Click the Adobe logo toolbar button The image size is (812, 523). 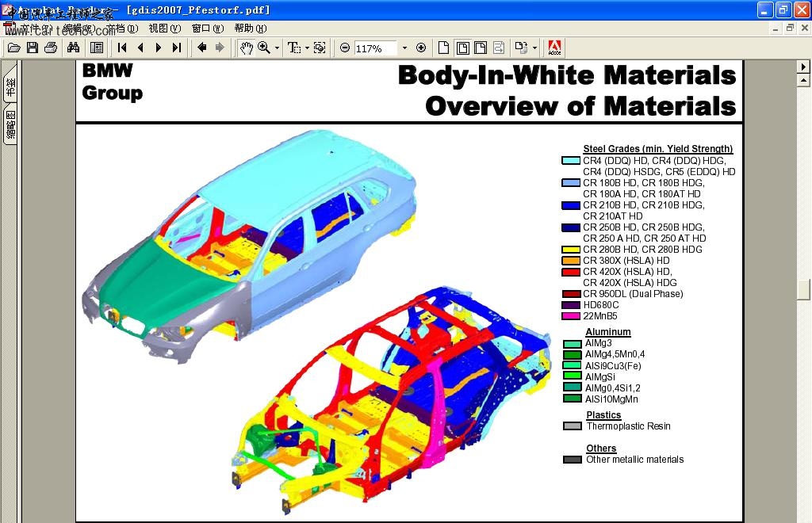(x=554, y=48)
